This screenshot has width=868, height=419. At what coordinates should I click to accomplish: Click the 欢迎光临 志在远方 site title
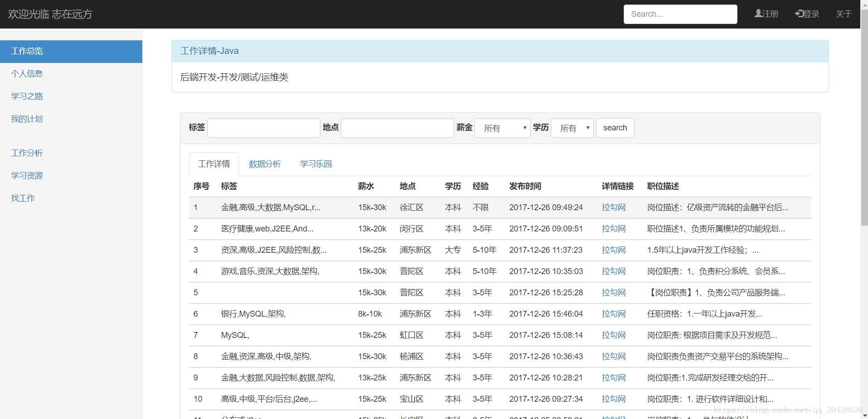(50, 14)
